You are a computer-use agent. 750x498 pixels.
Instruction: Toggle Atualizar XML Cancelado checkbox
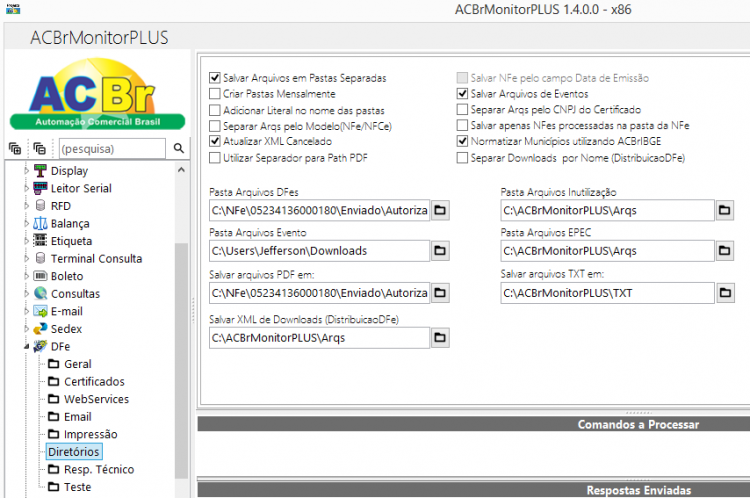pyautogui.click(x=215, y=141)
